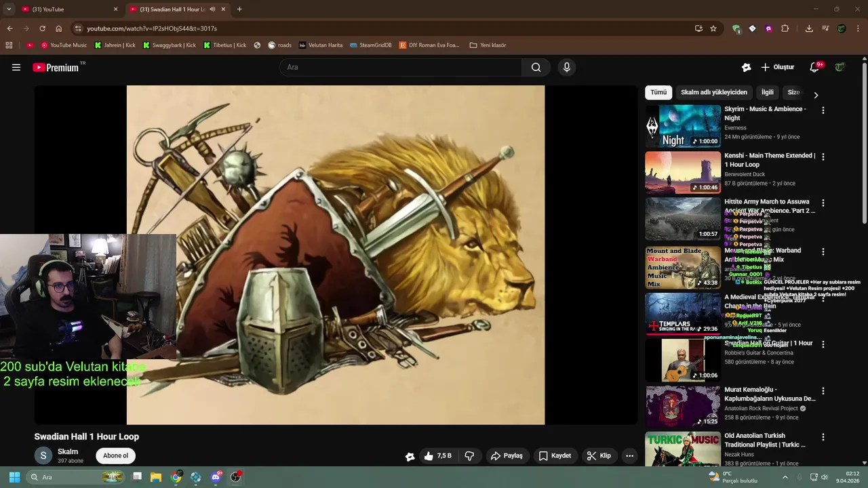Viewport: 868px width, 488px height.
Task: Save video with Kaydet button
Action: tap(555, 456)
